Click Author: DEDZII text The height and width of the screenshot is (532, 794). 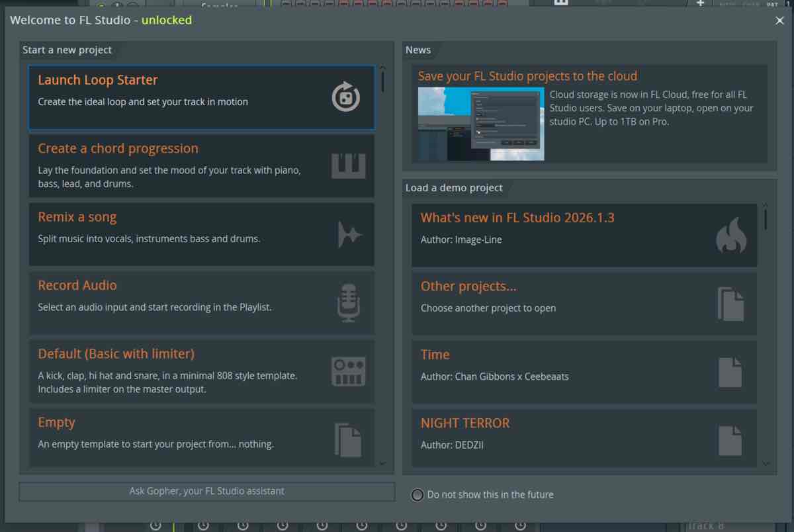(452, 445)
